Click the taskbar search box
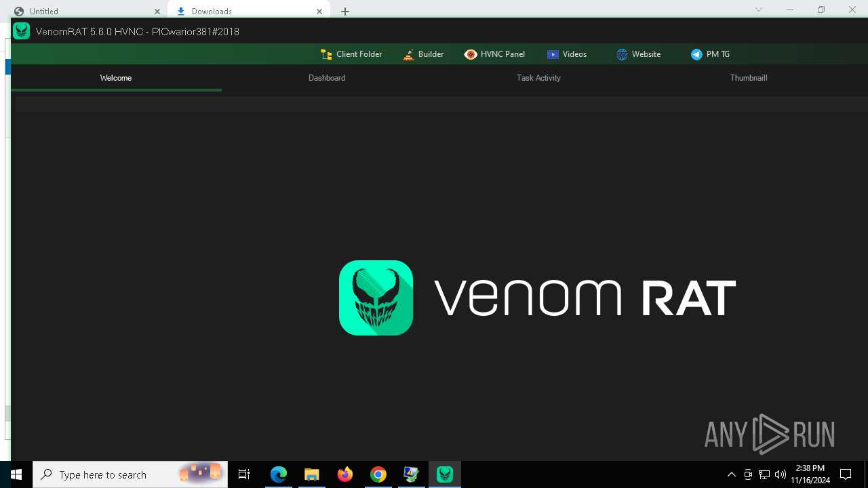The width and height of the screenshot is (868, 488). 130,474
